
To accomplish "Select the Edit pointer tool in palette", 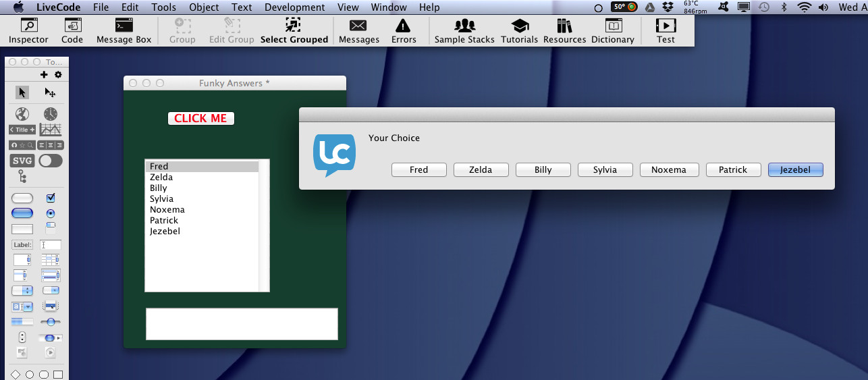I will 51,92.
